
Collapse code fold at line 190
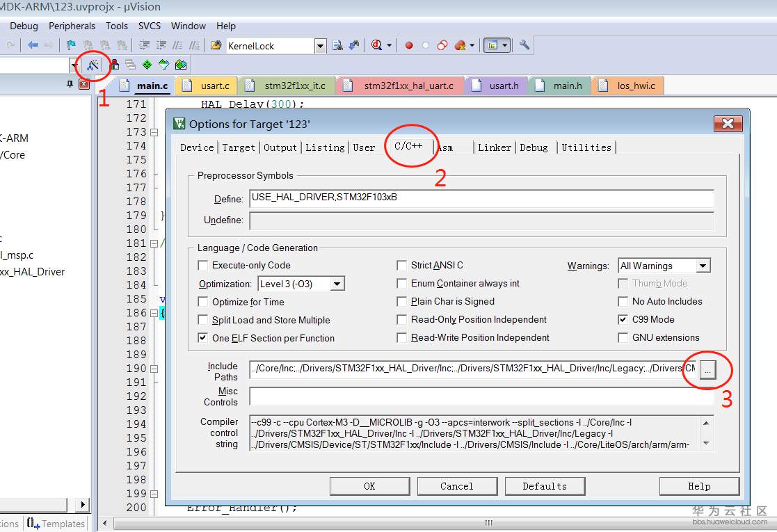[x=154, y=369]
